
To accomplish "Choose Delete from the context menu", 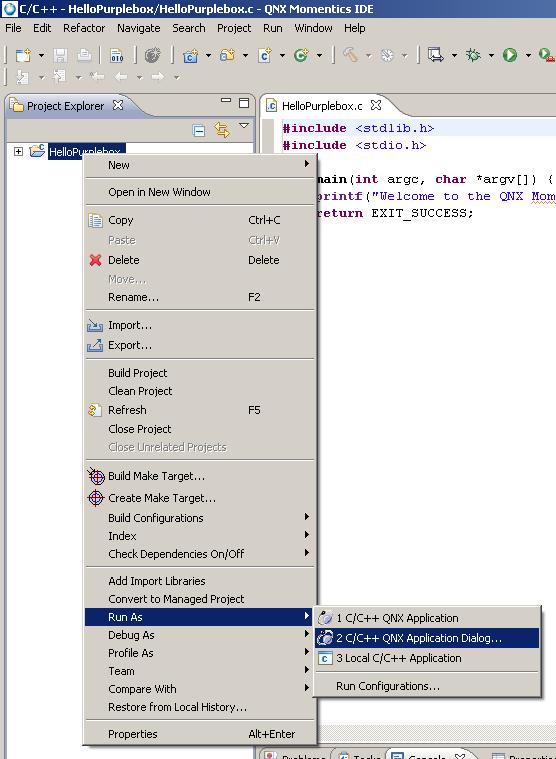I will point(200,260).
